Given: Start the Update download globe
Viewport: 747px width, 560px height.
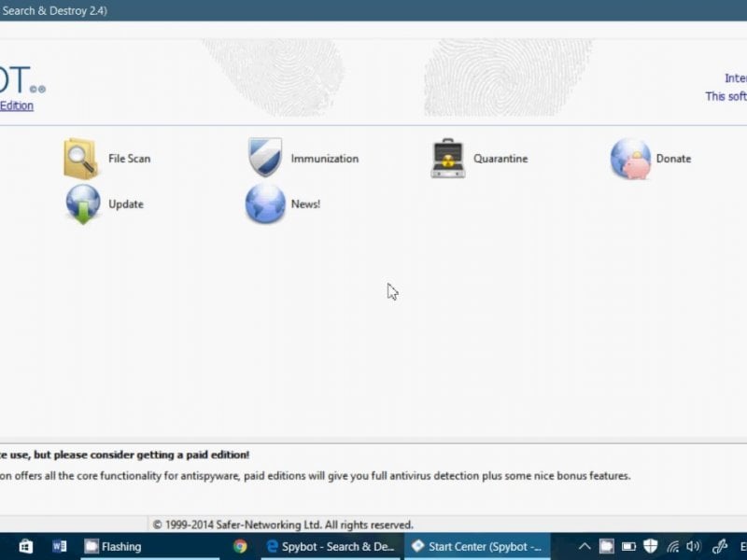Looking at the screenshot, I should click(x=105, y=204).
